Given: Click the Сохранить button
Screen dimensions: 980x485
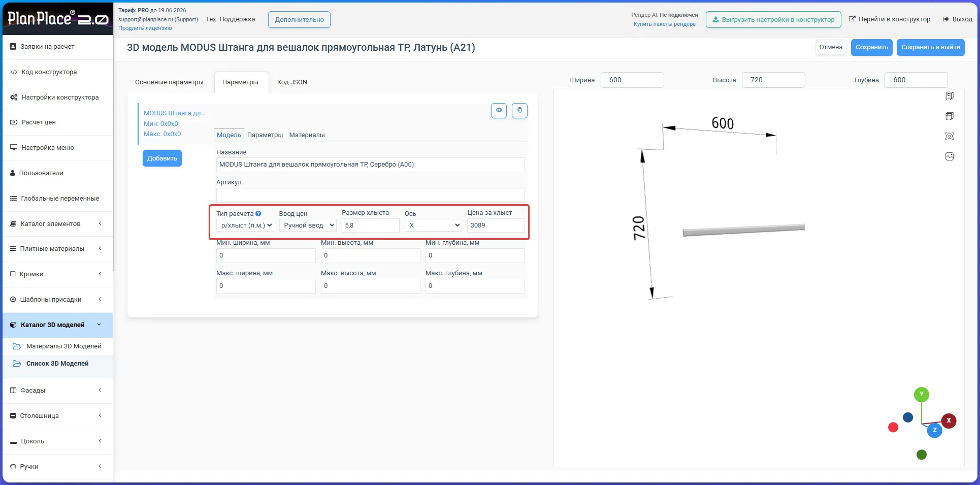Looking at the screenshot, I should click(x=872, y=47).
